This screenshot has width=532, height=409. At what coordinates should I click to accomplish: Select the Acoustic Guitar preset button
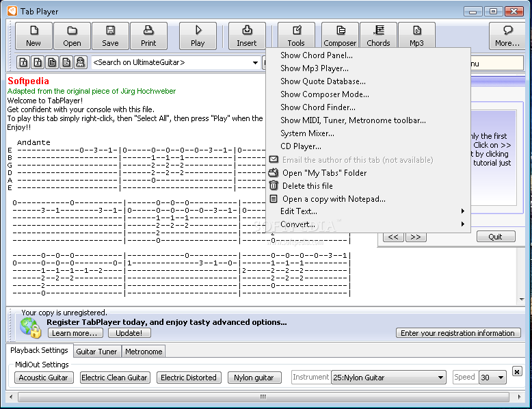(x=44, y=378)
